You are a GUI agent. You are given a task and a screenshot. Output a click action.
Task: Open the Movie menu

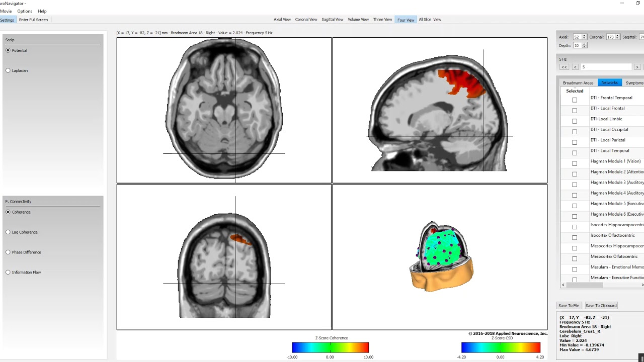pos(6,11)
